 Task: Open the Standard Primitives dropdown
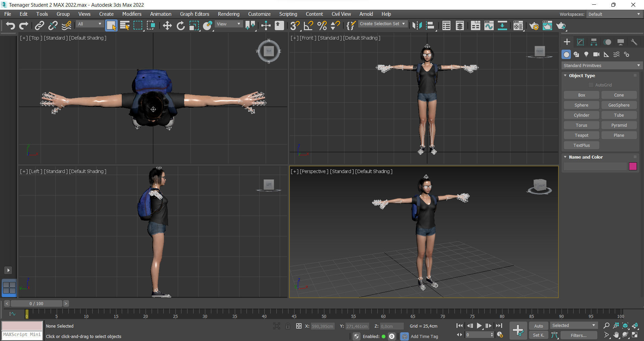(602, 65)
